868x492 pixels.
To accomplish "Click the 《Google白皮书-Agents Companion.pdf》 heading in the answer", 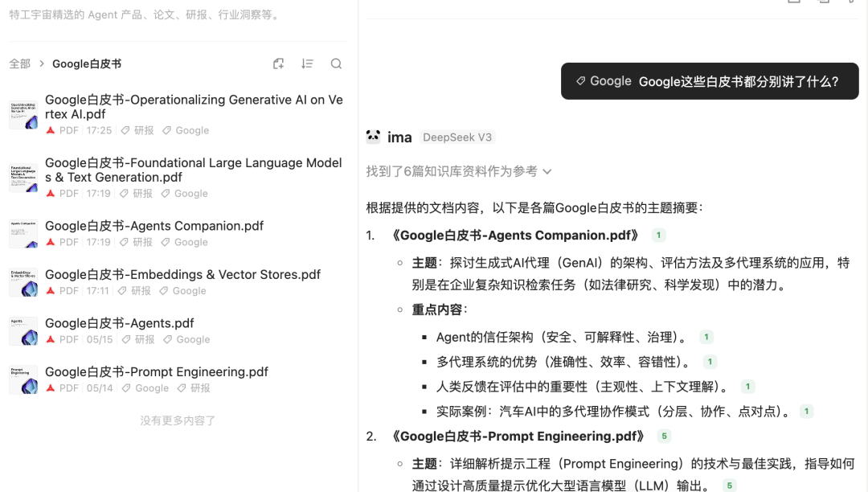I will click(x=514, y=236).
